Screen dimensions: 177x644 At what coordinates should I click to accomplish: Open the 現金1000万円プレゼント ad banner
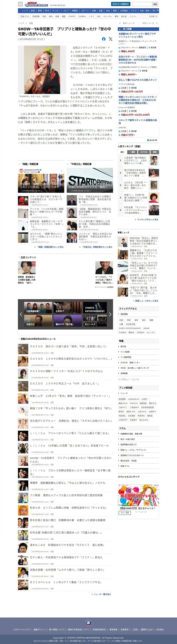(x=138, y=495)
